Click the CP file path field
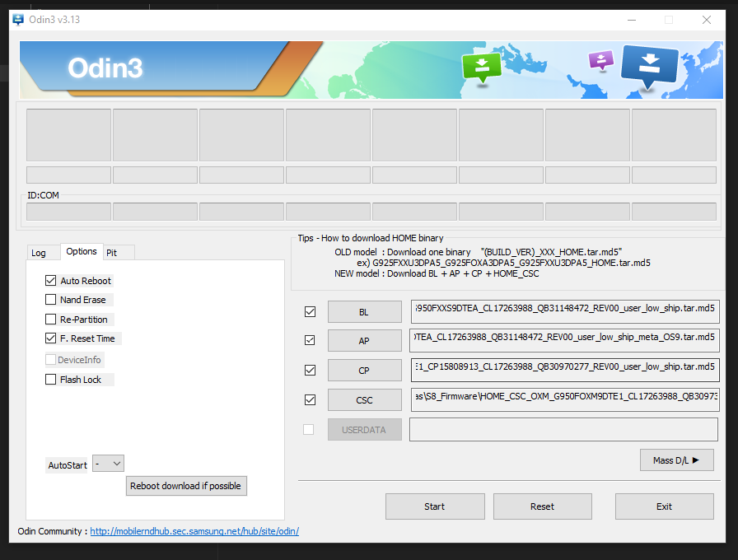This screenshot has height=560, width=738. click(x=565, y=371)
